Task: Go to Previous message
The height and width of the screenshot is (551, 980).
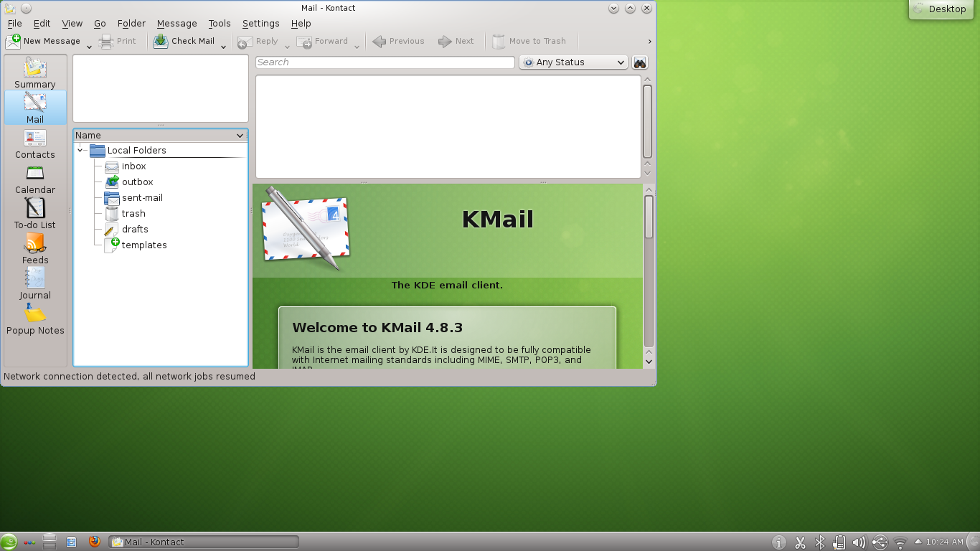Action: 398,41
